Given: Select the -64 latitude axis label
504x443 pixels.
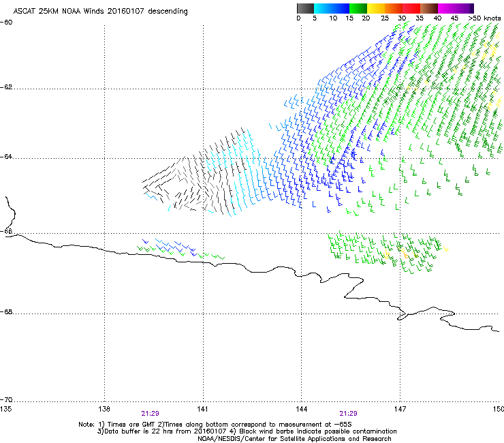Looking at the screenshot, I should tap(6, 157).
